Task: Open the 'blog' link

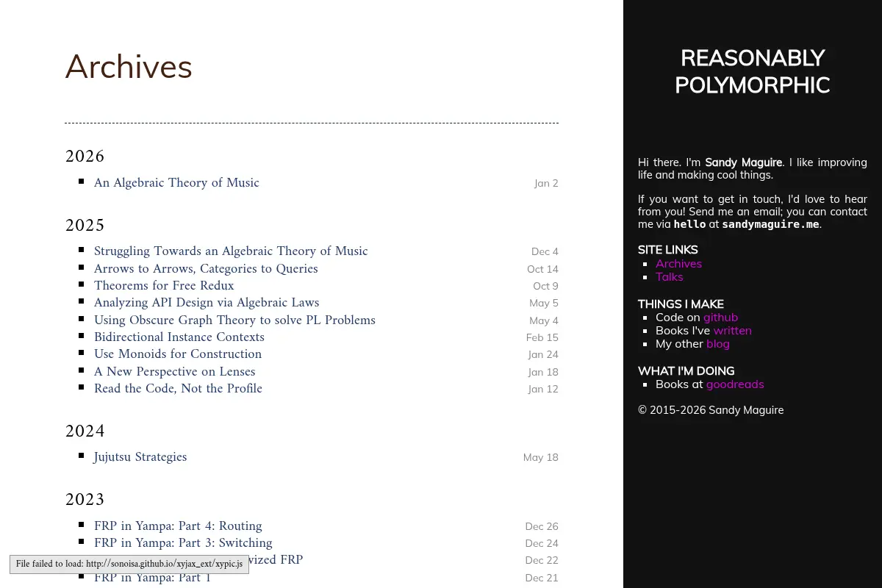Action: (718, 343)
